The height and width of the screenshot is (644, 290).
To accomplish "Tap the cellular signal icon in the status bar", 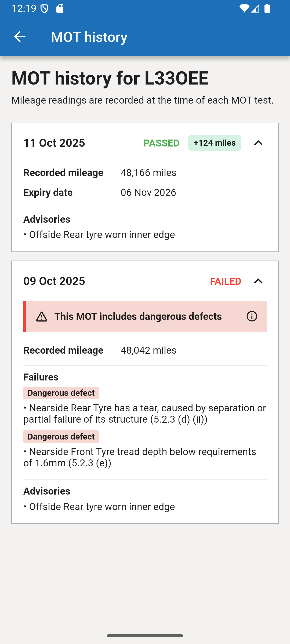I will (255, 9).
